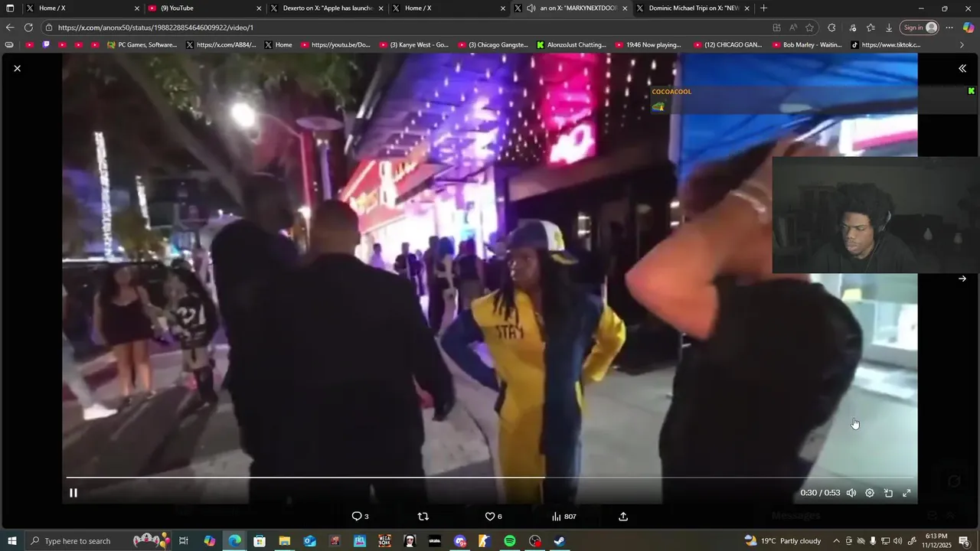
Task: Open the X Home bookmark
Action: tap(278, 45)
